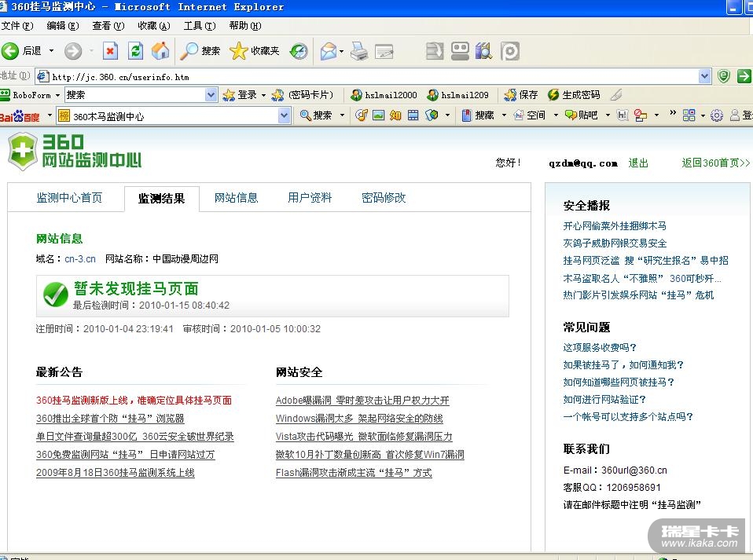Open the Baidu toolbar settings gear
The height and width of the screenshot is (560, 753).
(x=716, y=115)
